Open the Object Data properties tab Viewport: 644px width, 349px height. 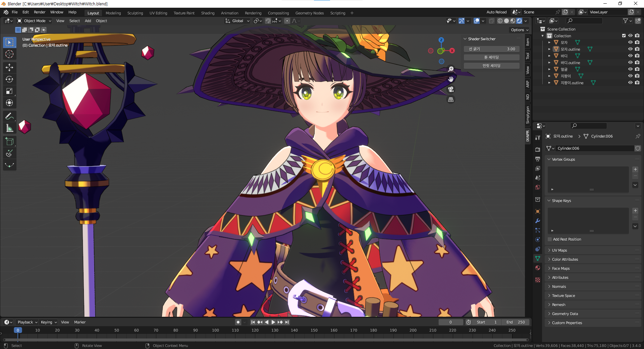(x=538, y=258)
